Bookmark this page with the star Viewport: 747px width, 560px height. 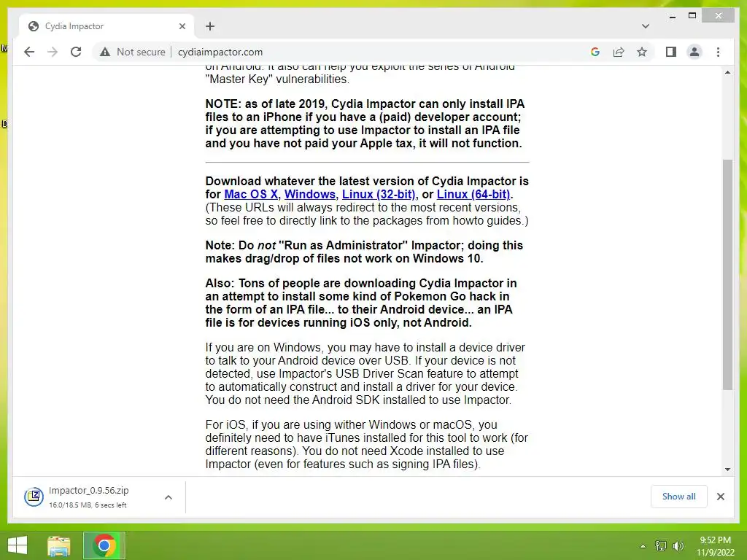[x=642, y=52]
